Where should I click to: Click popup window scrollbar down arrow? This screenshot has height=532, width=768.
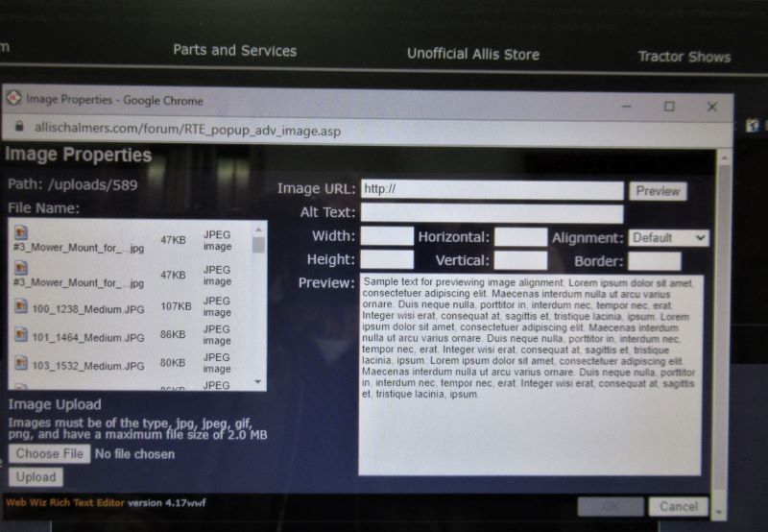(718, 513)
